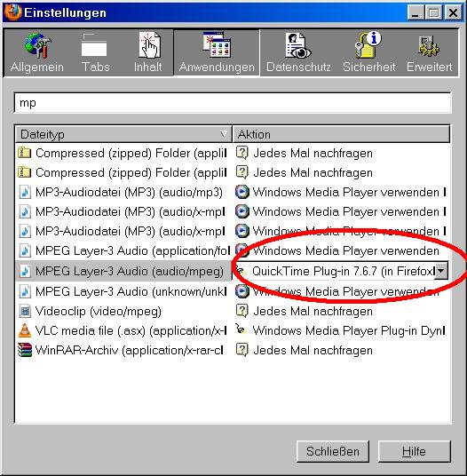Select the VLC media file (.asx) row
Screen dimensions: 467x476
(x=233, y=330)
